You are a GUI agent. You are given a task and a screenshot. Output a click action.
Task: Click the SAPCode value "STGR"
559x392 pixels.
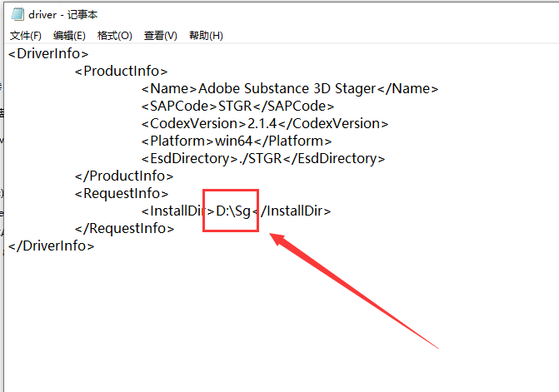click(x=235, y=106)
